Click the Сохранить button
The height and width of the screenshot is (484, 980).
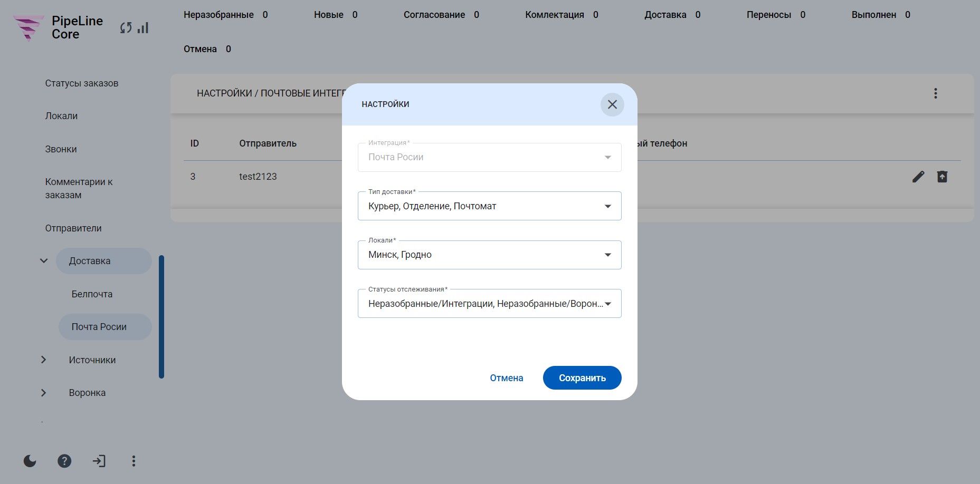(582, 378)
